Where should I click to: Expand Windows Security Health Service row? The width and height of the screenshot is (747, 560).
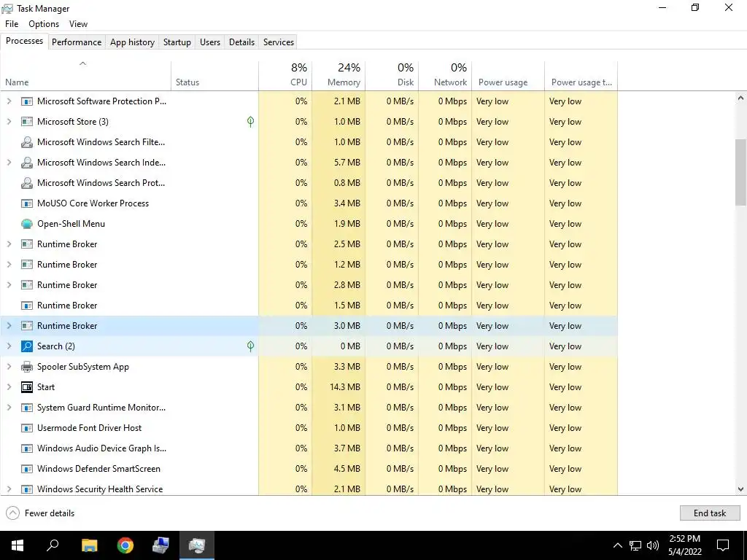click(9, 489)
